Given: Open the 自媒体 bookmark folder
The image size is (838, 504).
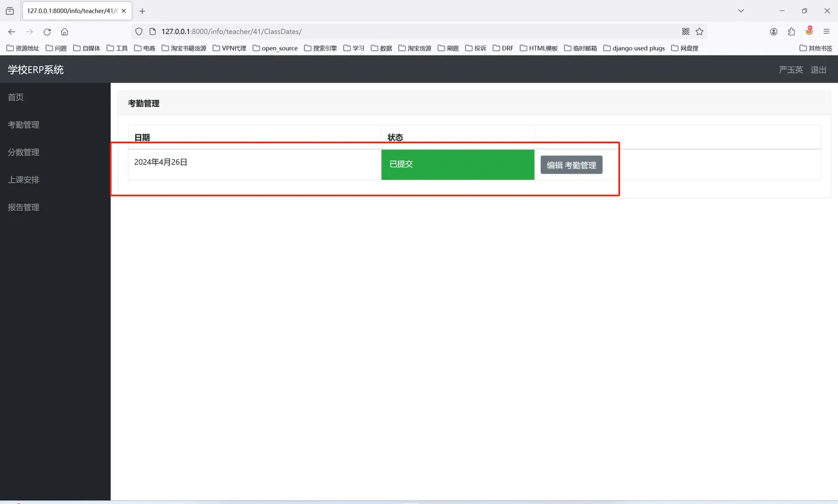Looking at the screenshot, I should [86, 48].
